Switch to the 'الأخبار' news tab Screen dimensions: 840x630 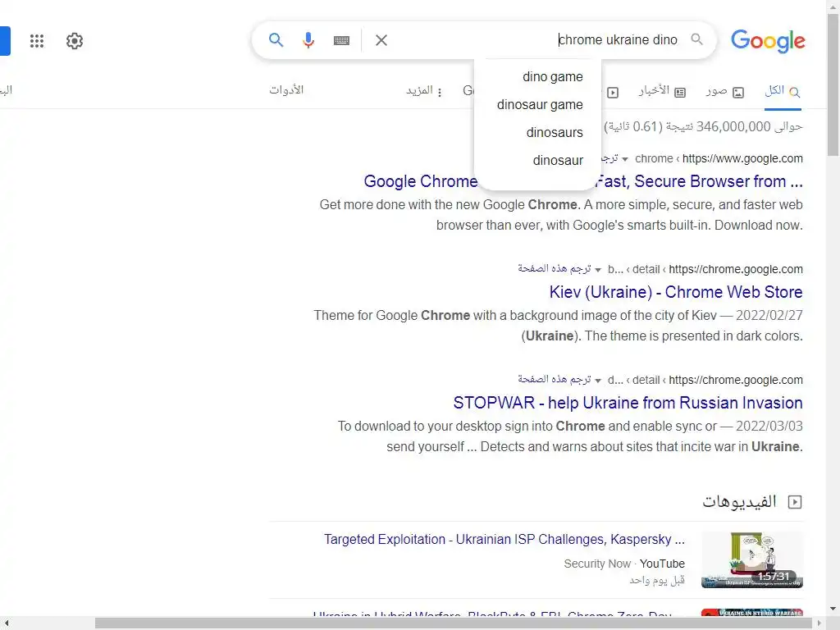pyautogui.click(x=662, y=92)
